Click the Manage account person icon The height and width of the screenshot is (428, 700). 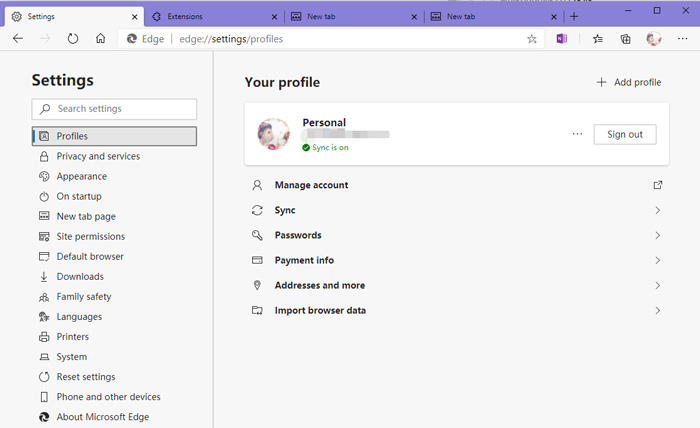tap(257, 185)
